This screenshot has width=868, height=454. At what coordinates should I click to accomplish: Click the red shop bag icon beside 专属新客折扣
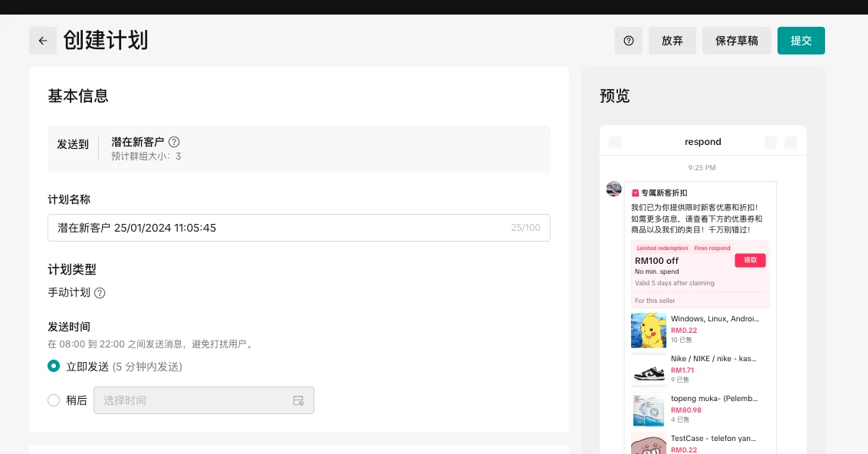tap(634, 192)
